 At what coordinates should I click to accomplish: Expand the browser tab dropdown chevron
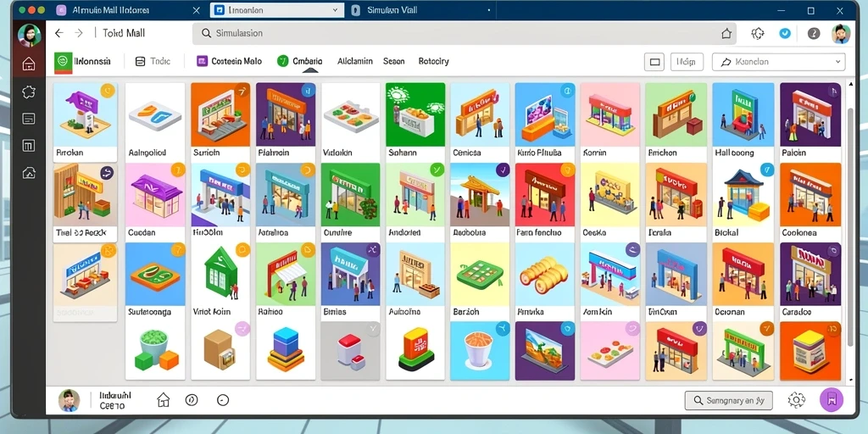[335, 10]
